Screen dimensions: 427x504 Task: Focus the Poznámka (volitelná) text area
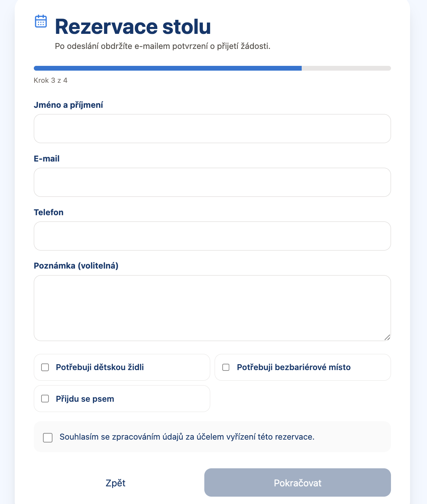pos(212,308)
